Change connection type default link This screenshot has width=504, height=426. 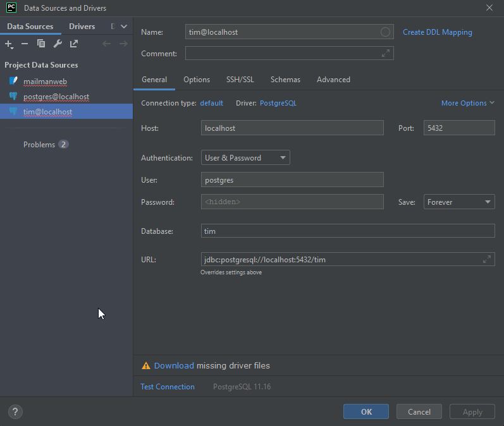211,103
